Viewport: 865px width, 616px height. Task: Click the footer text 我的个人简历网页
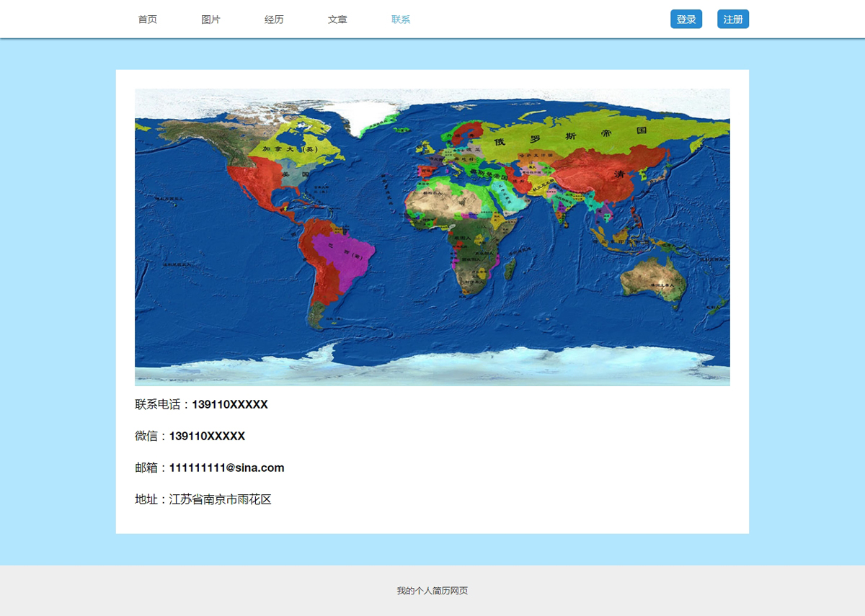point(432,591)
